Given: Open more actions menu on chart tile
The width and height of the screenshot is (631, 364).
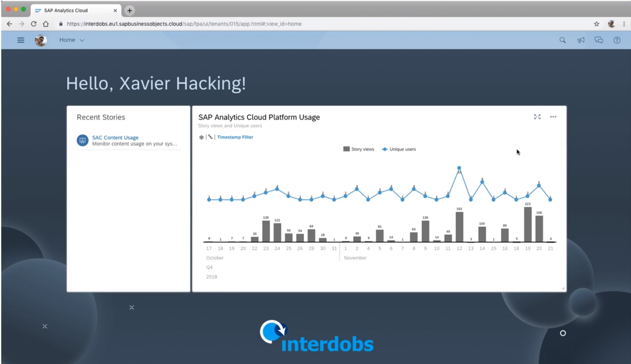Looking at the screenshot, I should click(553, 117).
